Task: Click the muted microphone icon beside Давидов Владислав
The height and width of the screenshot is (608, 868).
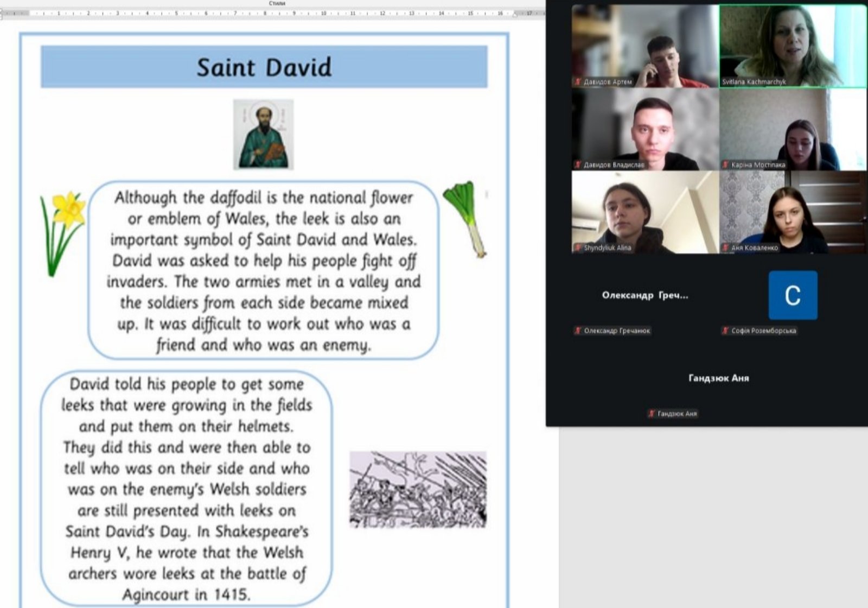Action: click(578, 164)
